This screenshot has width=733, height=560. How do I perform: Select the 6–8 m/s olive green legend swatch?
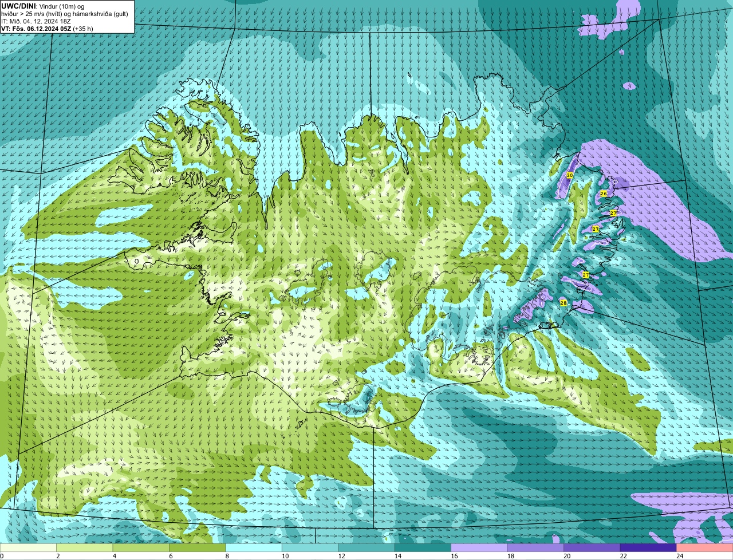[x=198, y=548]
